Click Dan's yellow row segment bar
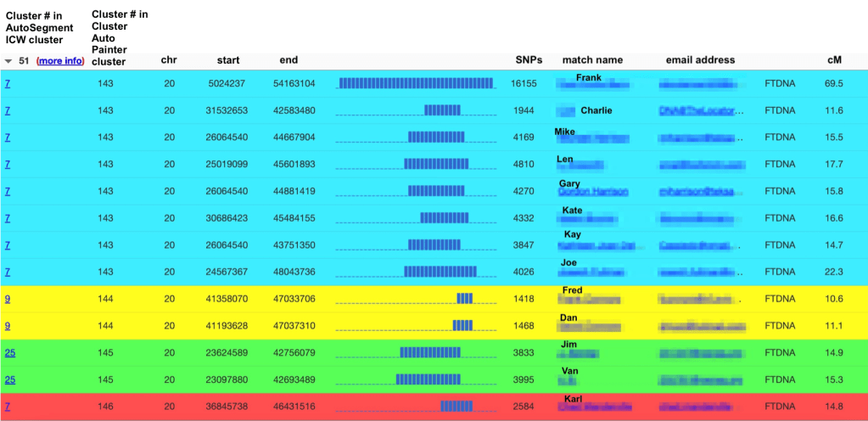 point(462,325)
